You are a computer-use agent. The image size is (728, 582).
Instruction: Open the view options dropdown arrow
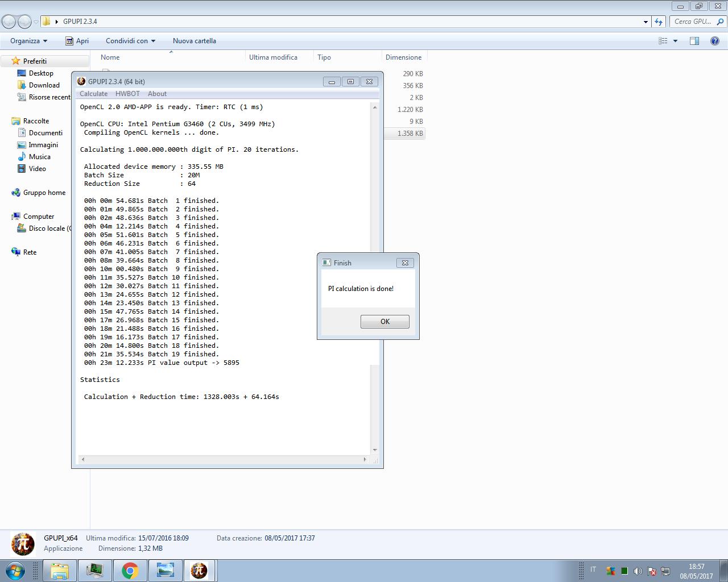point(675,41)
